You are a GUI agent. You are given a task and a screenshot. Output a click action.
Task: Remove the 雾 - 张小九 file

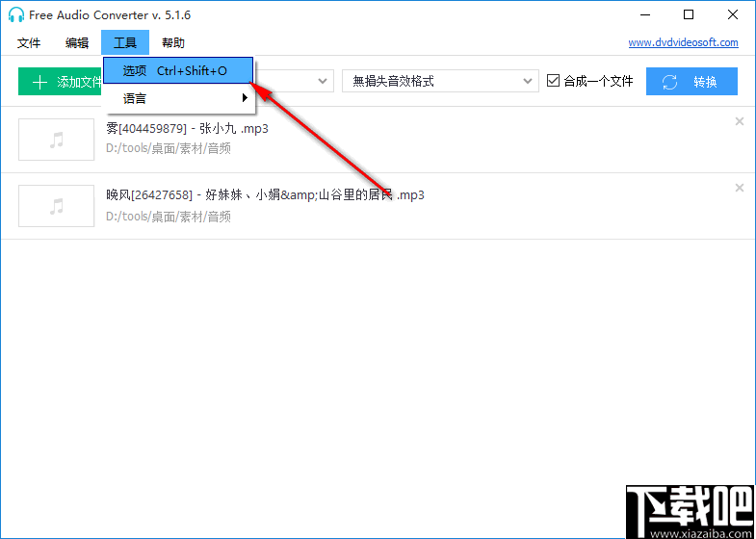tap(739, 121)
